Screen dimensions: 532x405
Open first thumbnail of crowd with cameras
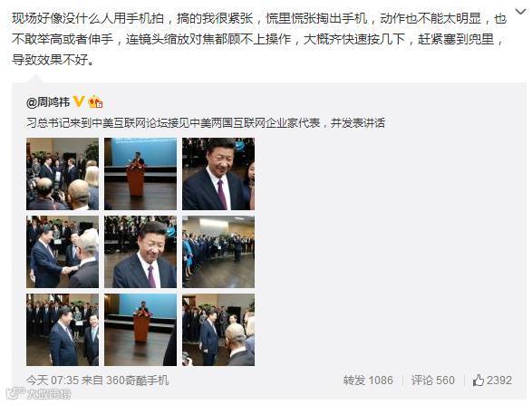click(63, 174)
